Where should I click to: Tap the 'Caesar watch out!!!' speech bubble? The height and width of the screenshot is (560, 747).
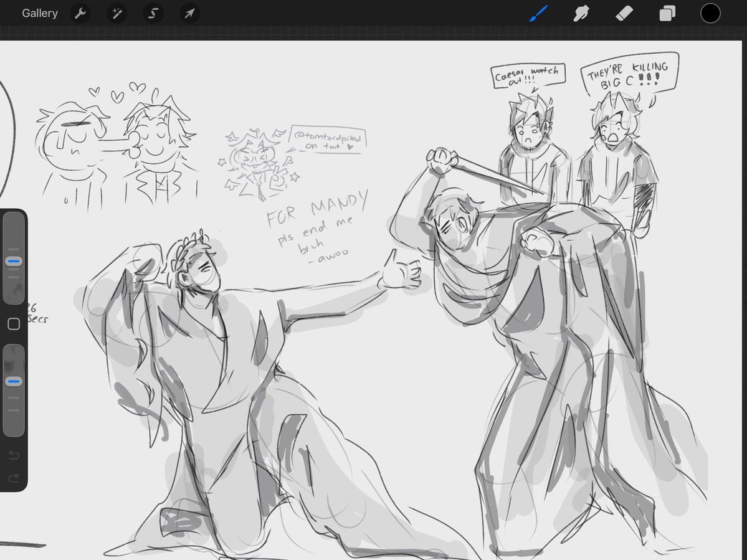pyautogui.click(x=528, y=76)
